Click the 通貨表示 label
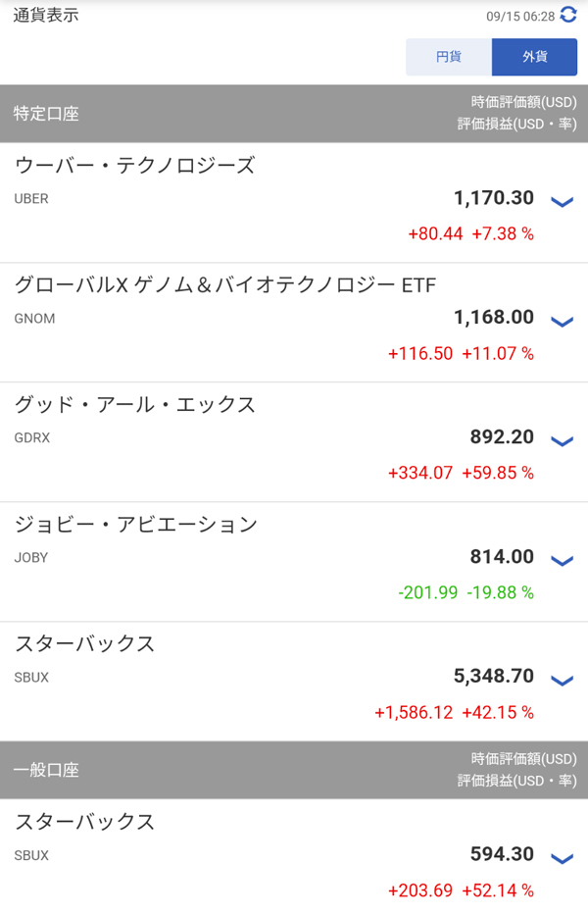Image resolution: width=588 pixels, height=915 pixels. 46,16
